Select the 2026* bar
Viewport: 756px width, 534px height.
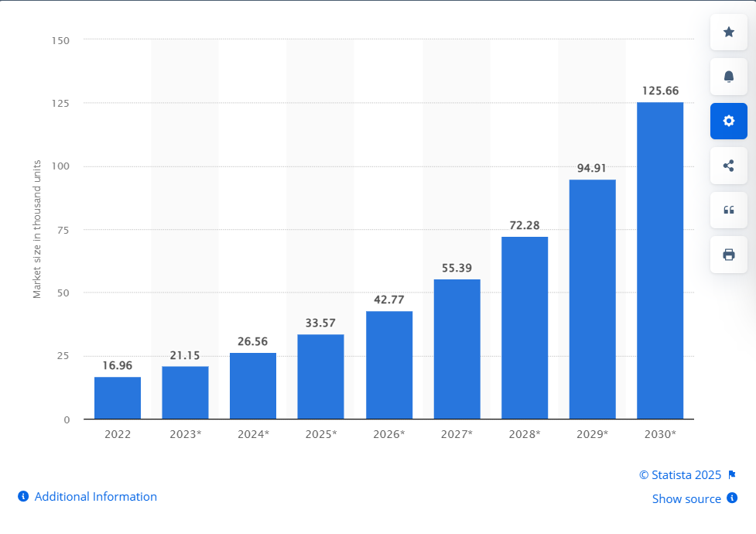[389, 365]
